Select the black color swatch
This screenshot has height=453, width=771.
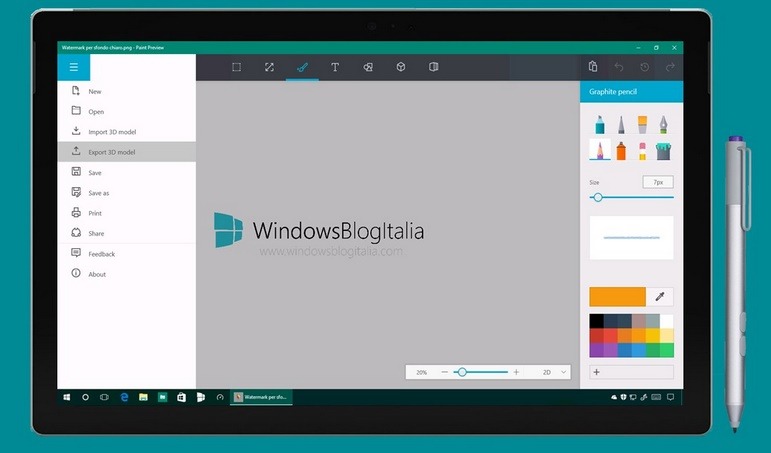pos(596,321)
